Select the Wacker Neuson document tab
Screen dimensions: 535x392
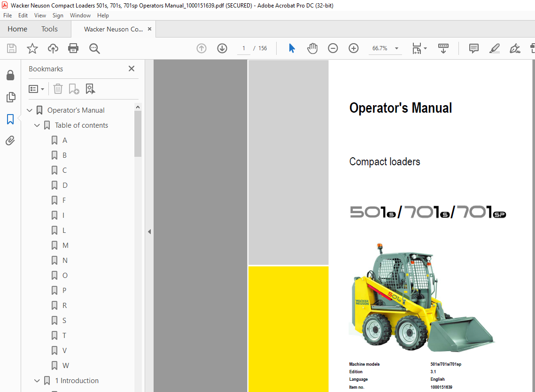pos(113,29)
